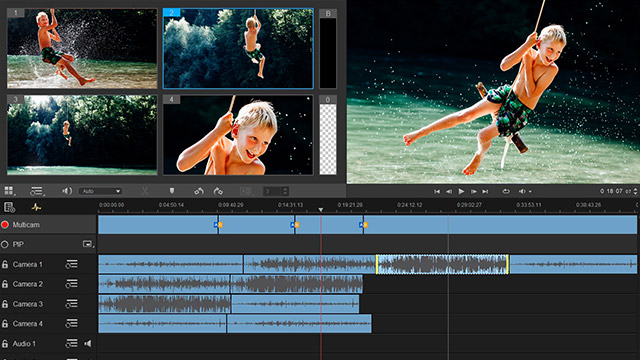Click the source manager icon above tracks

[x=9, y=207]
